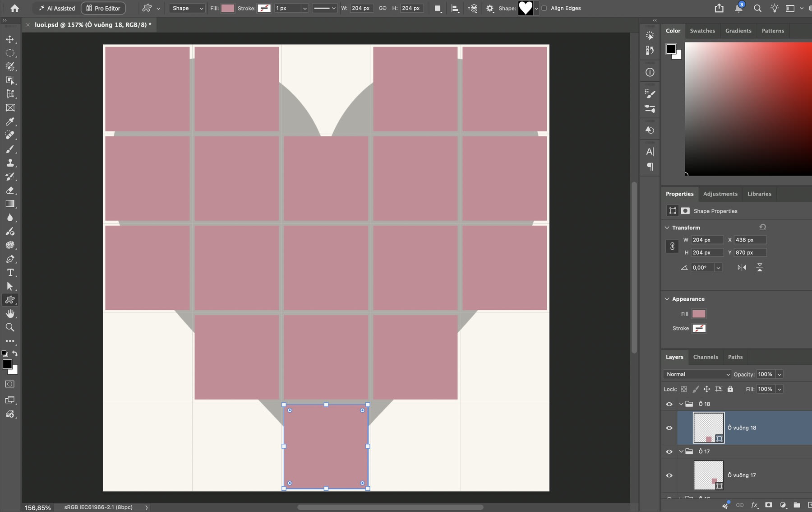Swap foreground and background colors
The image size is (812, 512).
tap(15, 354)
